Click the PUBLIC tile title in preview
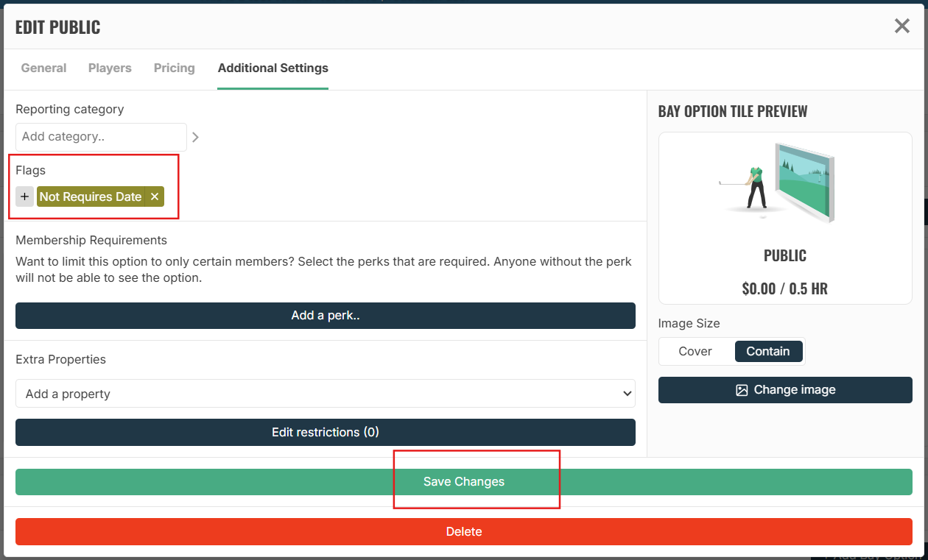This screenshot has height=560, width=928. pyautogui.click(x=785, y=256)
